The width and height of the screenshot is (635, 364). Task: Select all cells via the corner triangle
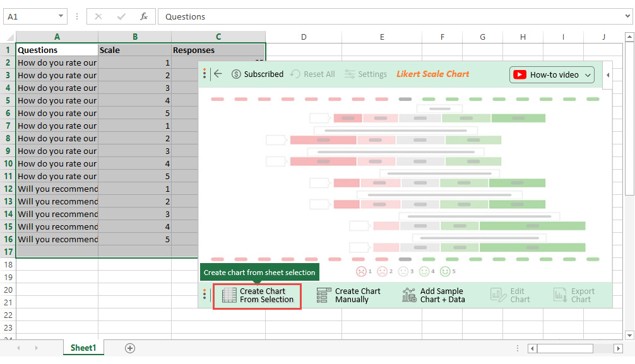coord(9,37)
